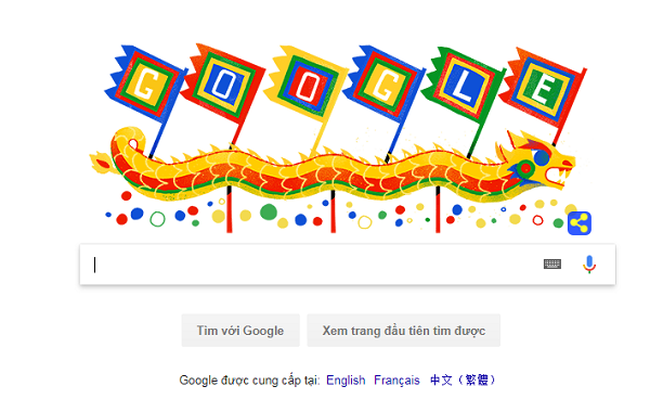Click the blue G flag in doodle
Image resolution: width=650 pixels, height=399 pixels.
point(145,84)
